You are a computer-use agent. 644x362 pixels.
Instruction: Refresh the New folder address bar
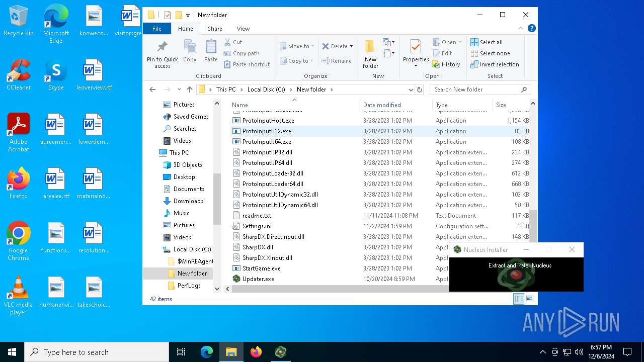[x=420, y=89]
